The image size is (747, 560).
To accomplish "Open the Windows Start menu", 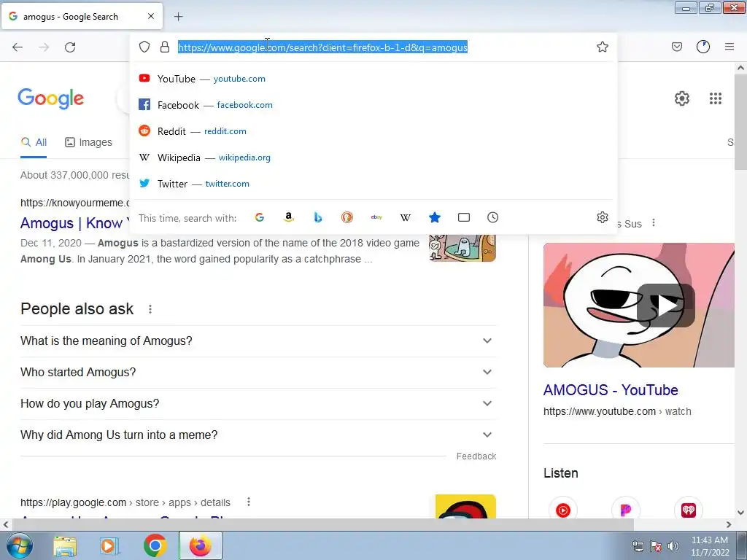I will click(x=19, y=546).
